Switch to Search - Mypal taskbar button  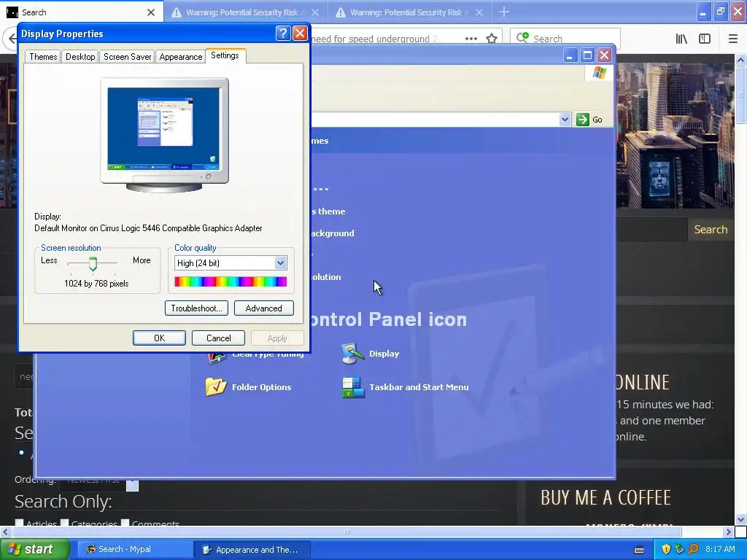click(x=133, y=550)
